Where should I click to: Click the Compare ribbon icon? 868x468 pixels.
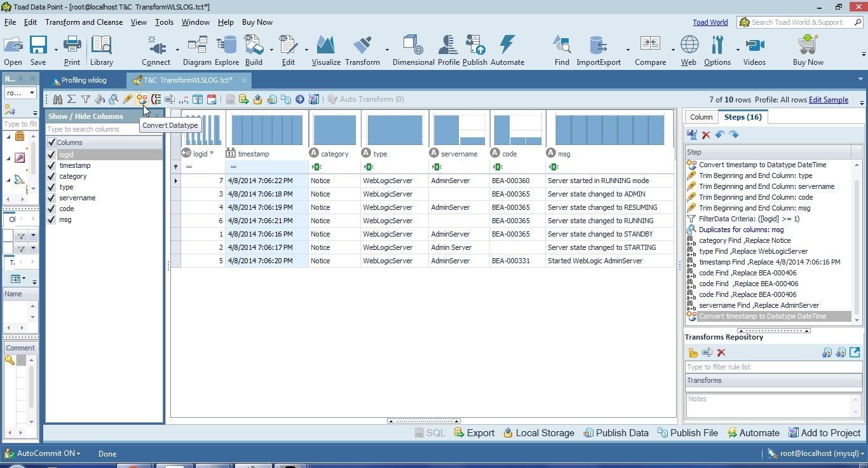[650, 50]
